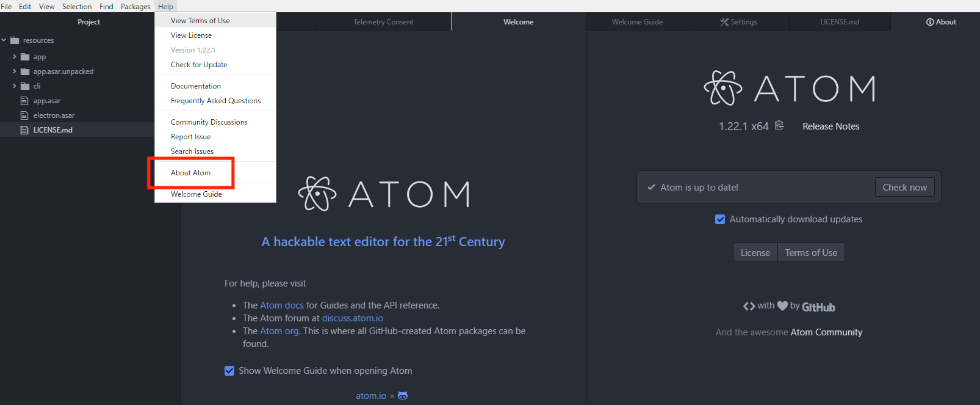Click the GitHub logo in the About pane
Image resolution: width=980 pixels, height=405 pixels.
coord(818,307)
